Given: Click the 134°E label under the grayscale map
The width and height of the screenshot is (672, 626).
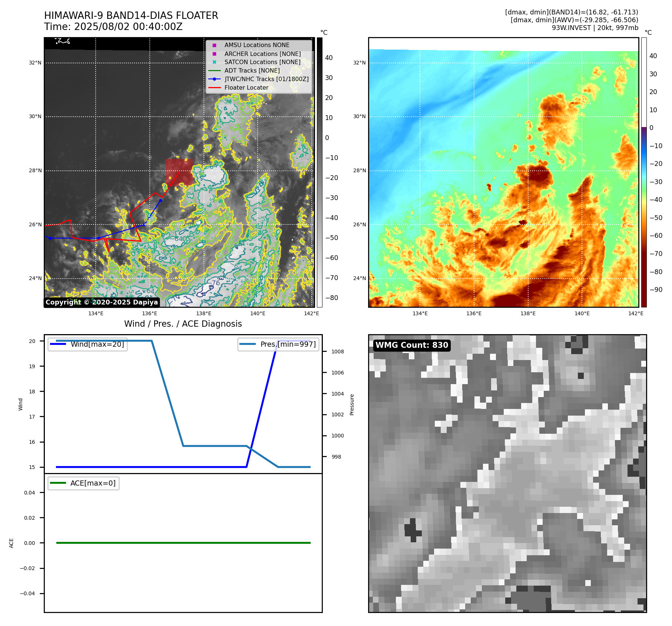Looking at the screenshot, I should coord(96,313).
